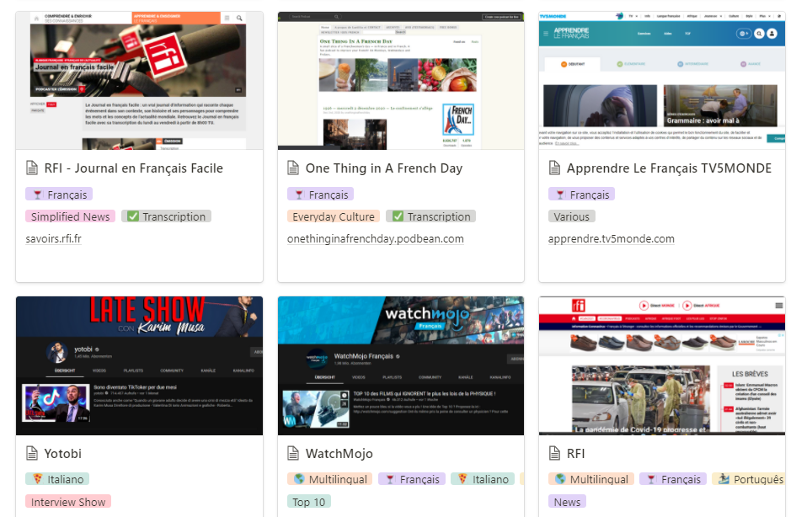
Task: Open the Apprendre Le Français TV5MONDE title
Action: (669, 168)
